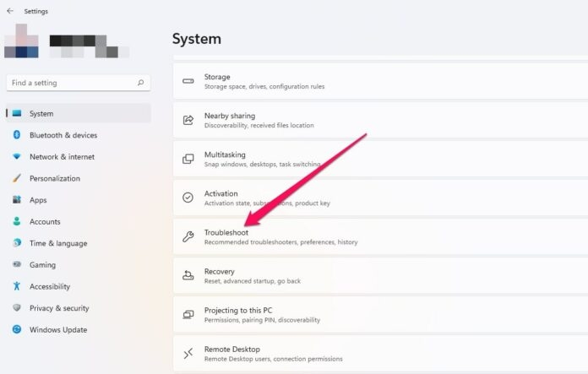Click the Storage drive icon

(x=188, y=81)
